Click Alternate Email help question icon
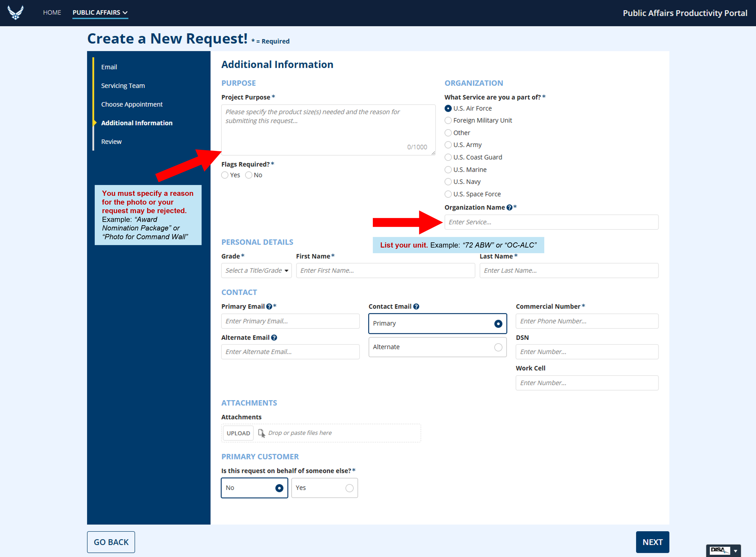This screenshot has width=756, height=557. tap(274, 338)
